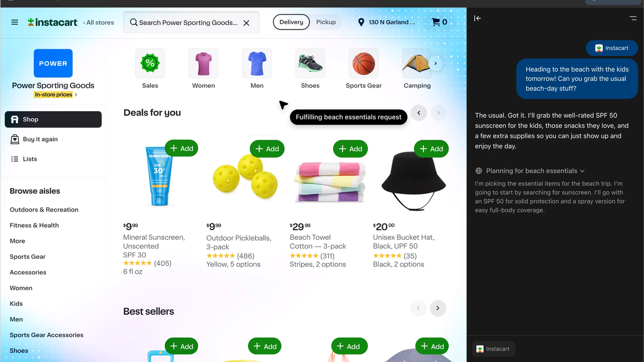
Task: Add Mineral Sunscreen to cart
Action: click(182, 148)
